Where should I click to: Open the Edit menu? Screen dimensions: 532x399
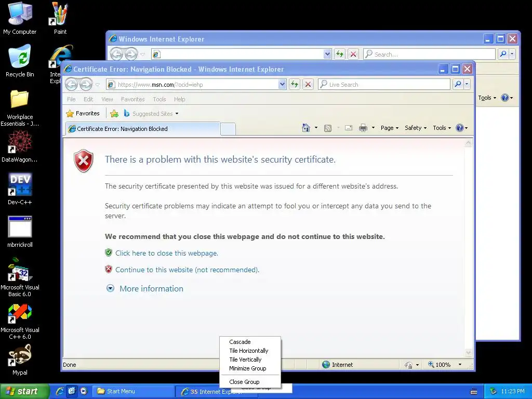click(88, 99)
